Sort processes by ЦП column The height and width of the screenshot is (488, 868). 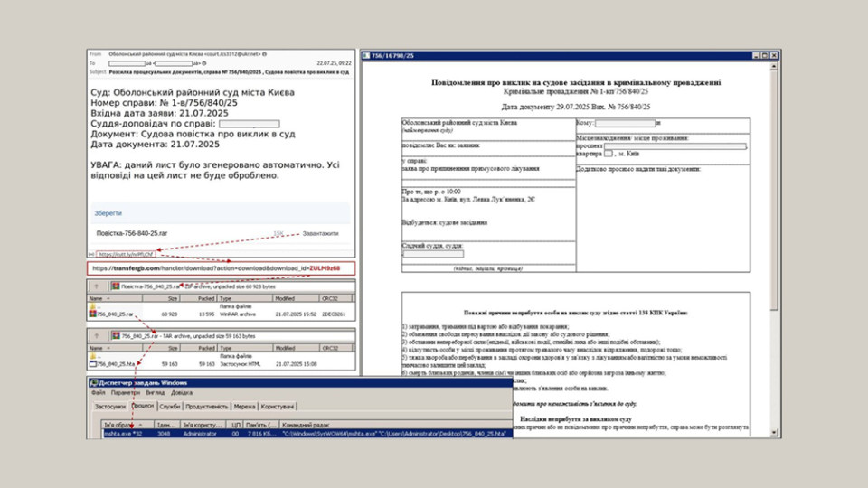(236, 425)
